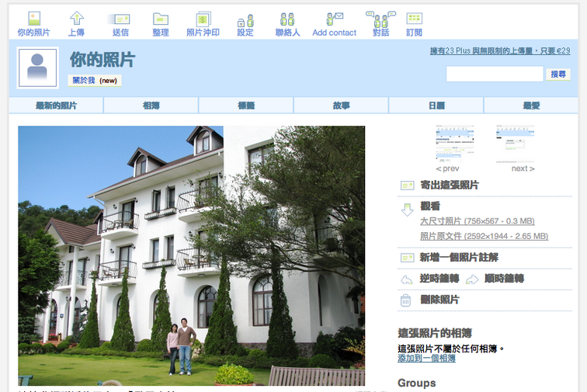The width and height of the screenshot is (587, 392).
Task: Click the profile avatar placeholder
Action: [x=38, y=68]
